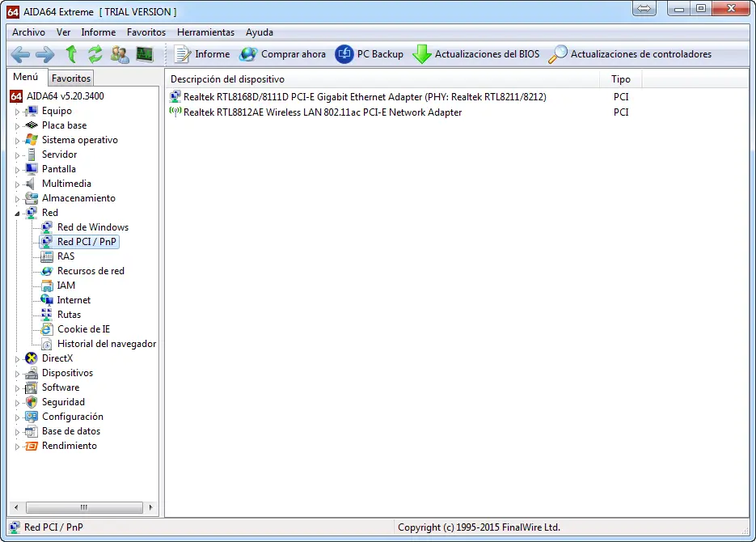Viewport: 756px width, 542px height.
Task: Open the Archivo menu
Action: (28, 32)
